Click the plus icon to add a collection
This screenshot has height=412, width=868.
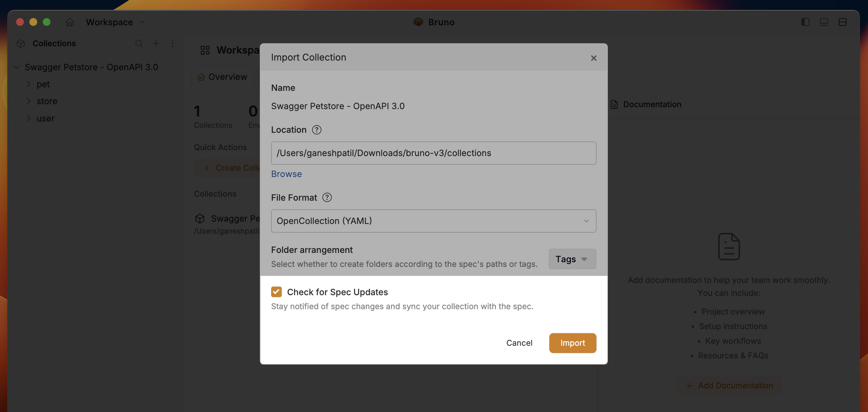[x=156, y=43]
